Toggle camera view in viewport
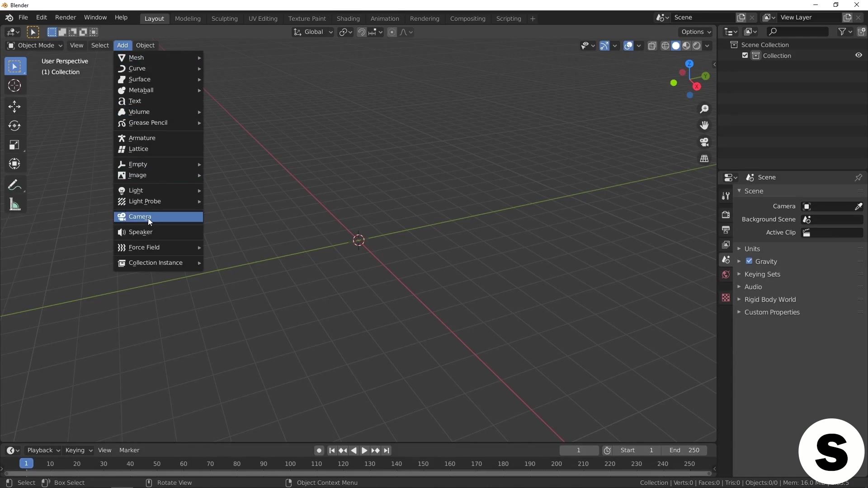Viewport: 868px width, 488px height. pos(704,142)
